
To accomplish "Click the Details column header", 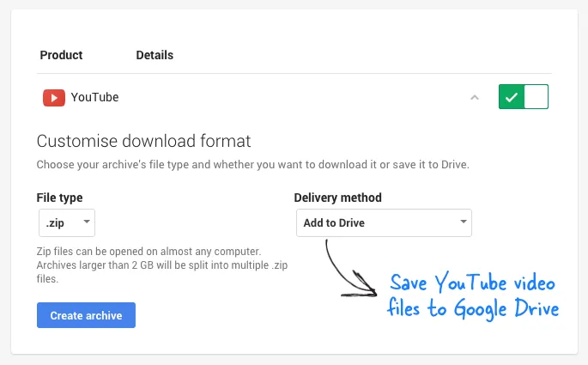I will (155, 55).
